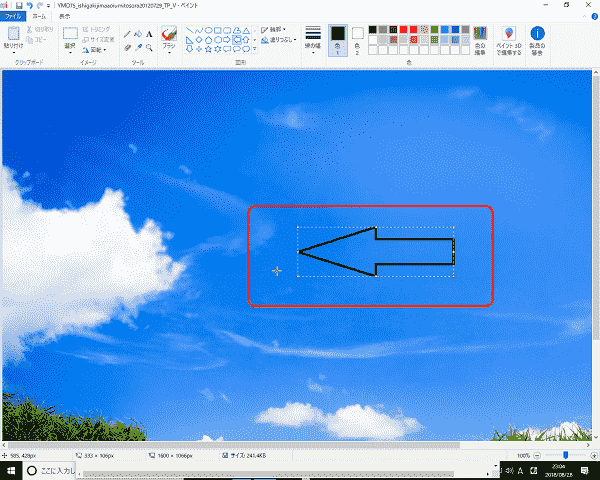Screen dimensions: 600x480
Task: Select the Fill with color bucket tool
Action: click(x=138, y=34)
